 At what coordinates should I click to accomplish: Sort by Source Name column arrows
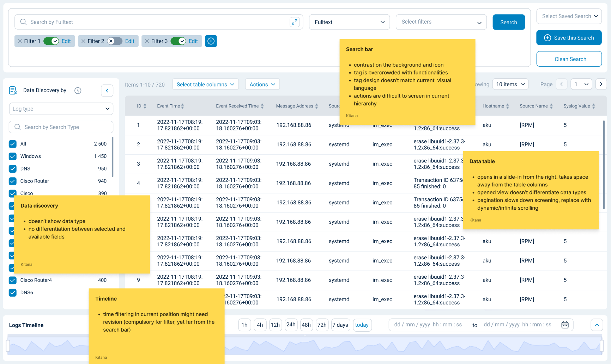pyautogui.click(x=551, y=106)
